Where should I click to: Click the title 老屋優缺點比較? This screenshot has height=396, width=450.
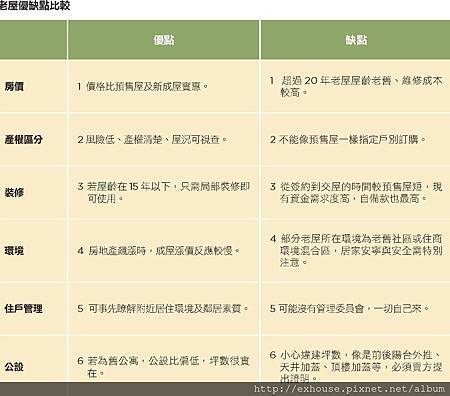point(35,5)
